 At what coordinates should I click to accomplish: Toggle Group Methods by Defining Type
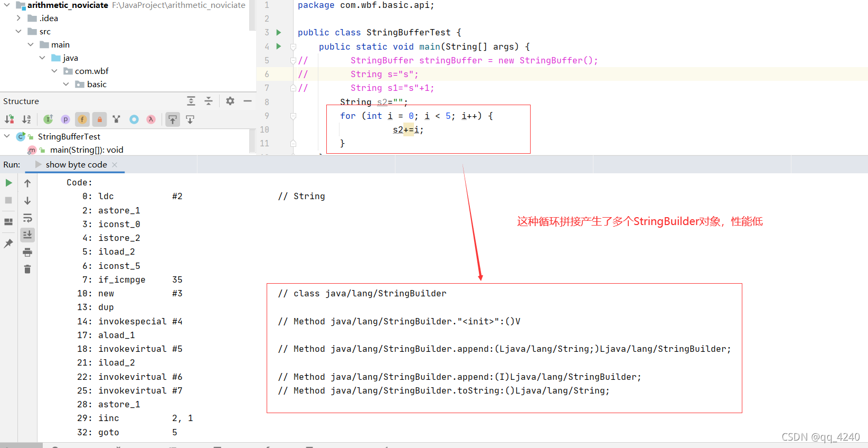[117, 119]
